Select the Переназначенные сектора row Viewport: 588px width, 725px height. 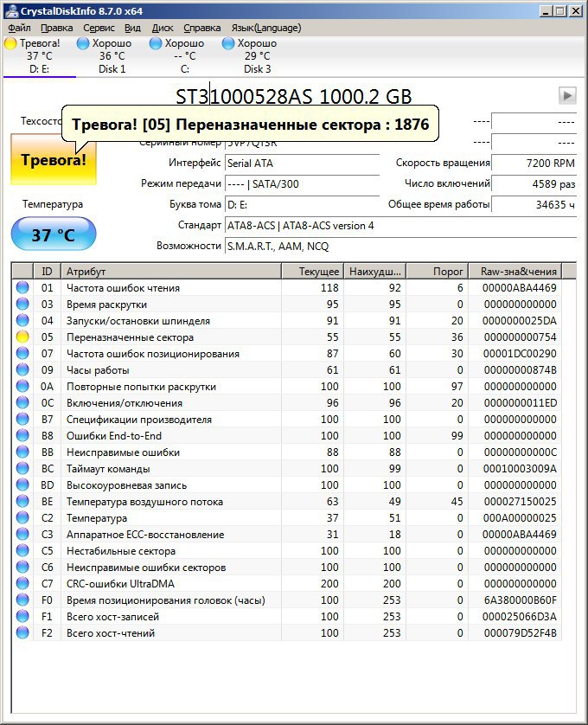[286, 337]
